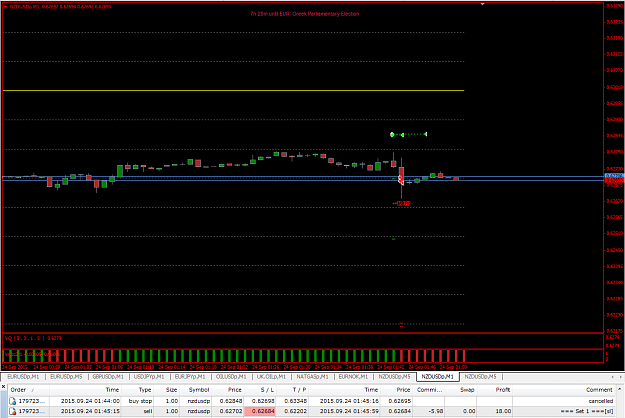The height and width of the screenshot is (418, 625).
Task: Click the stop loss 0.62698 cell
Action: pyautogui.click(x=263, y=401)
